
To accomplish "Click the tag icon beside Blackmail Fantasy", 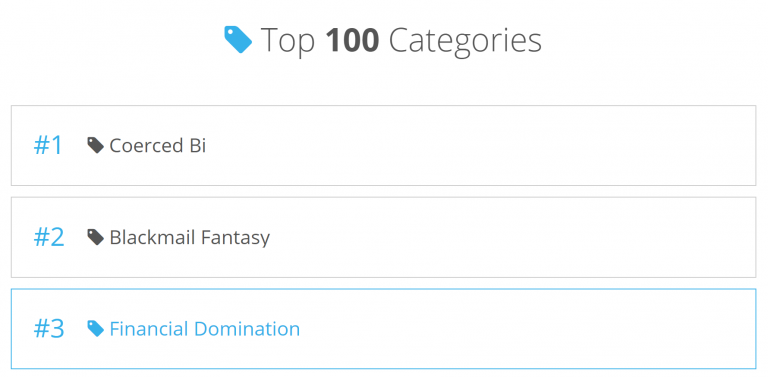I will pyautogui.click(x=96, y=237).
